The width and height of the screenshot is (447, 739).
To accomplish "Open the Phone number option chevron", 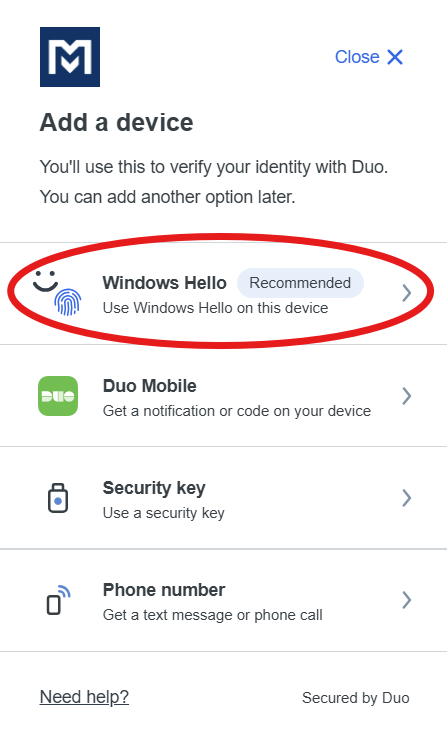I will click(x=406, y=600).
